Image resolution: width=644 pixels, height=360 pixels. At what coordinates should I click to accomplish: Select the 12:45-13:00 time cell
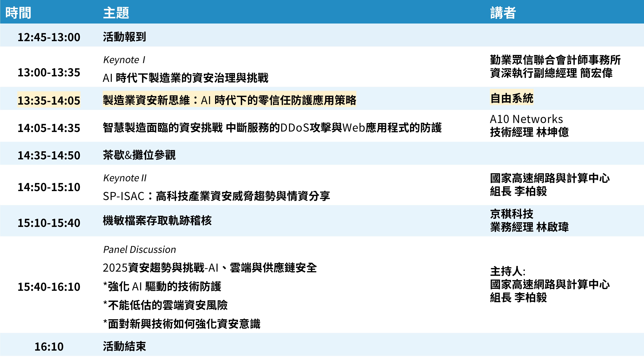pos(49,37)
